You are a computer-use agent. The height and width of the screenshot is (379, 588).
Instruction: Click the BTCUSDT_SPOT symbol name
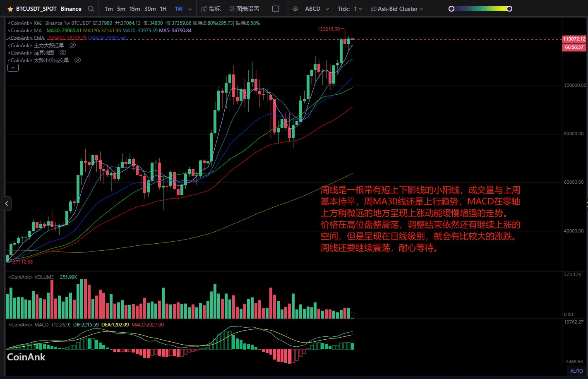tap(36, 9)
